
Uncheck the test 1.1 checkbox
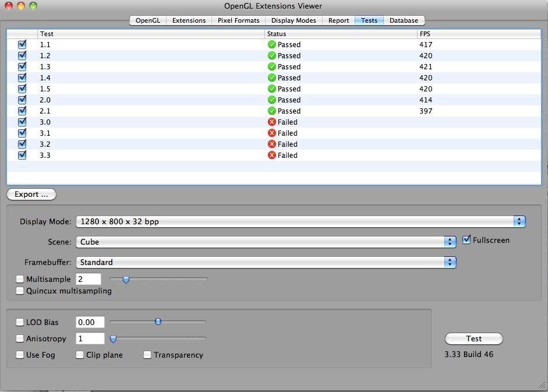coord(22,44)
